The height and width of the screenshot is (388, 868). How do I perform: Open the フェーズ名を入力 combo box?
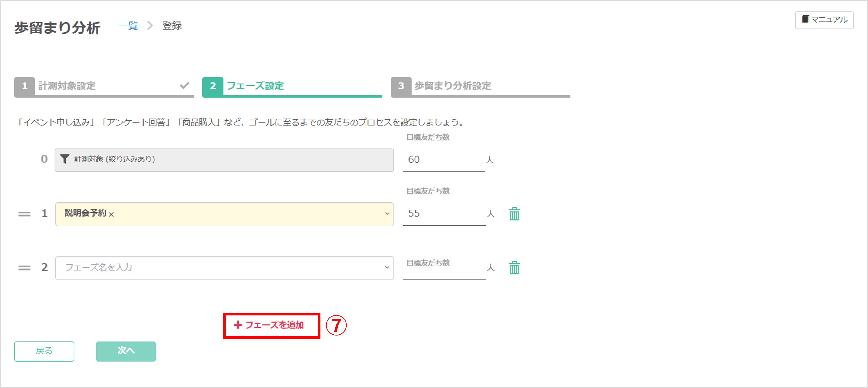(x=219, y=268)
